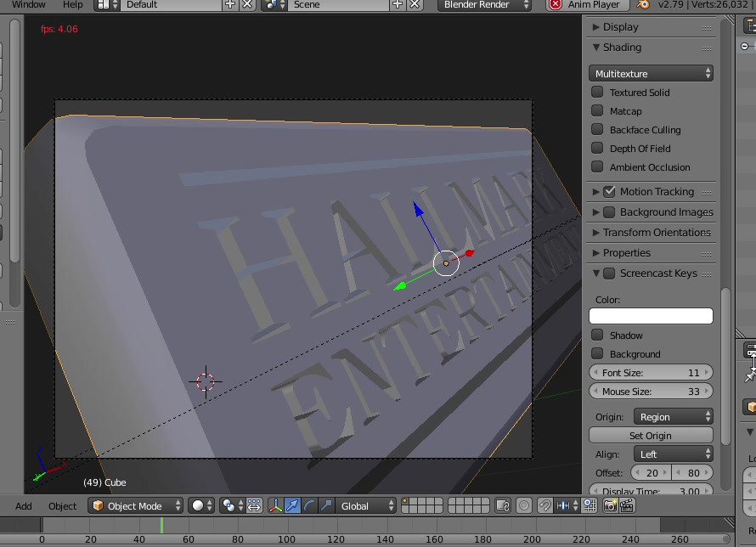Click the first layer button
This screenshot has height=547, width=756.
point(405,501)
